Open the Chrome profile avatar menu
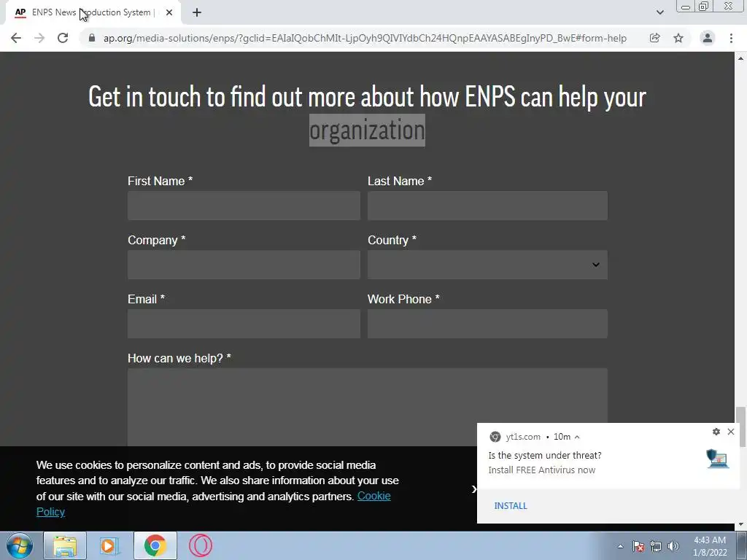 [708, 38]
